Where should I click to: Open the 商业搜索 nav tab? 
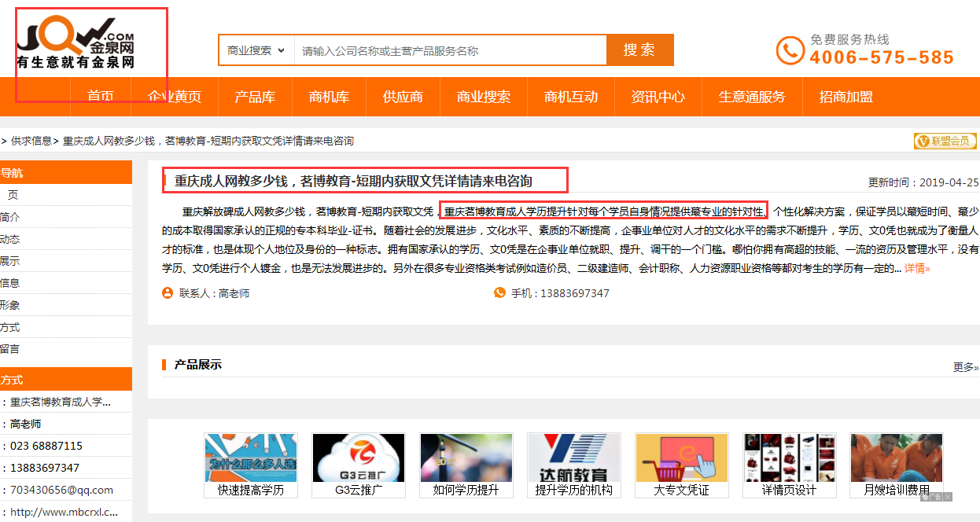point(484,97)
